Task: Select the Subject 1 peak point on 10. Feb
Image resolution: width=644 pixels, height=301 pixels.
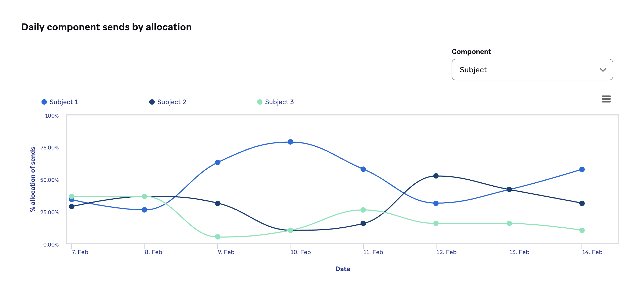Action: pos(290,141)
